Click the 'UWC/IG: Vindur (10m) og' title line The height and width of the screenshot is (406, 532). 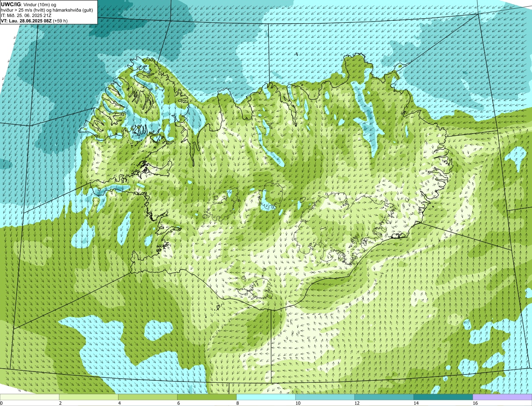(x=28, y=4)
